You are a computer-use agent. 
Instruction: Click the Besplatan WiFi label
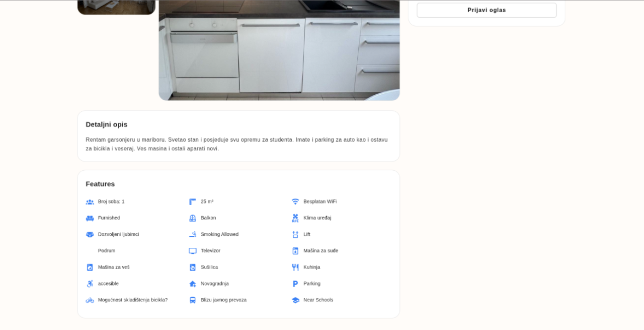pos(320,202)
